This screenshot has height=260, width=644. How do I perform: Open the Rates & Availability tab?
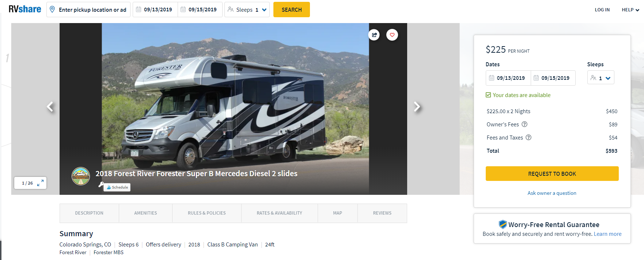tap(279, 213)
